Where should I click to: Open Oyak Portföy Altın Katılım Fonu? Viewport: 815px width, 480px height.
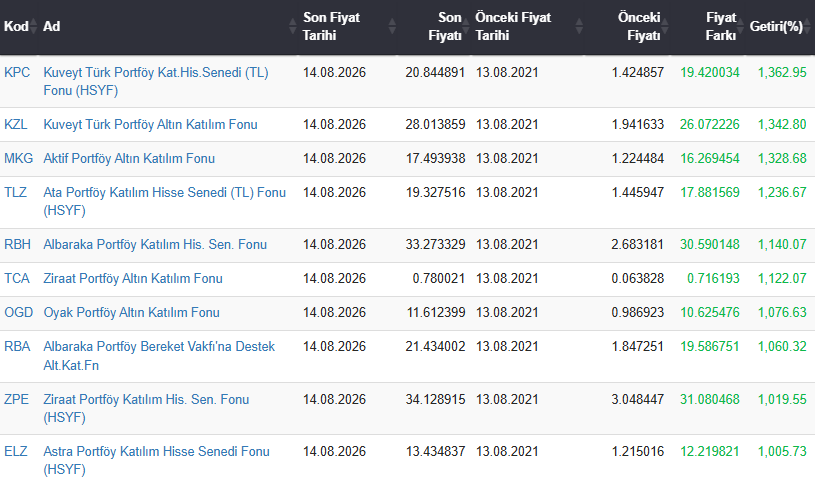tap(132, 312)
